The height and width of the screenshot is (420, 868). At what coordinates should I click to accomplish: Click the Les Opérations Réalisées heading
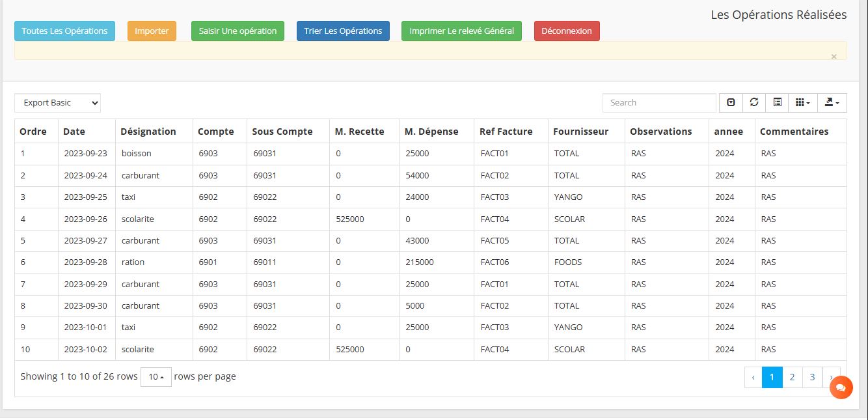pyautogui.click(x=779, y=14)
